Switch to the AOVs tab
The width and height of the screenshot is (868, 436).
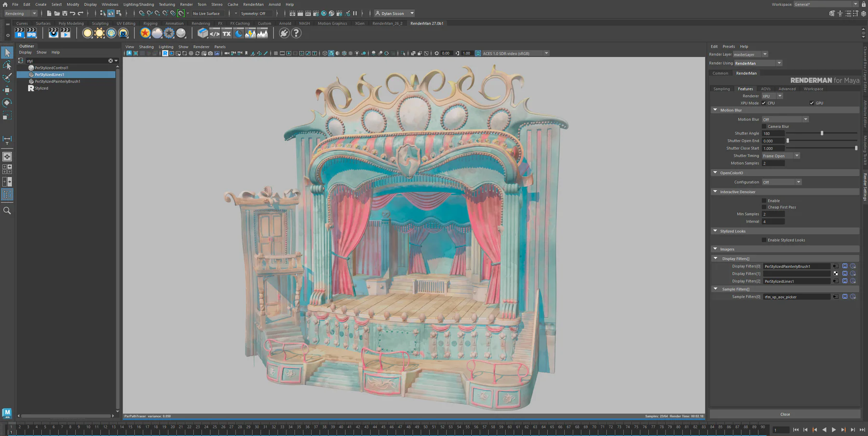coord(765,89)
